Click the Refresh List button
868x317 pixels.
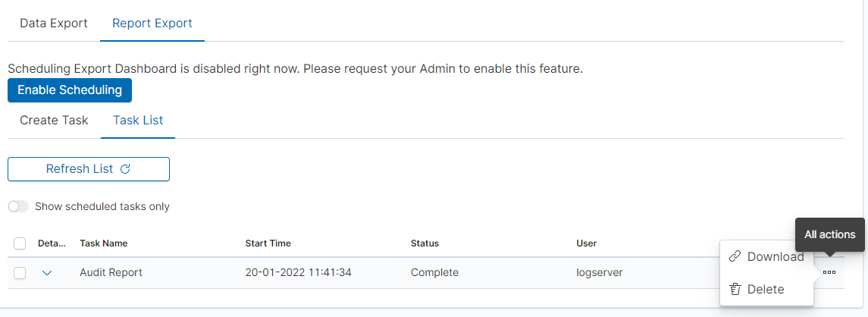point(89,169)
